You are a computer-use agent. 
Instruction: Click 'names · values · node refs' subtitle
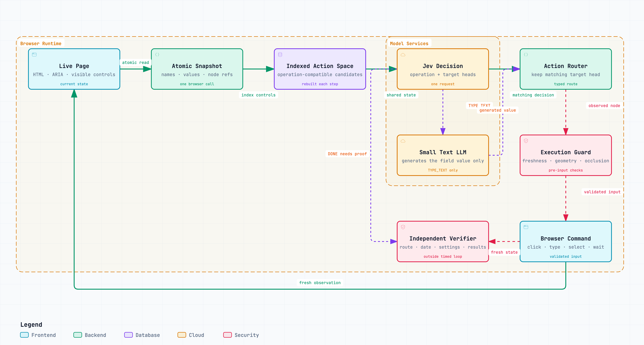pos(197,74)
